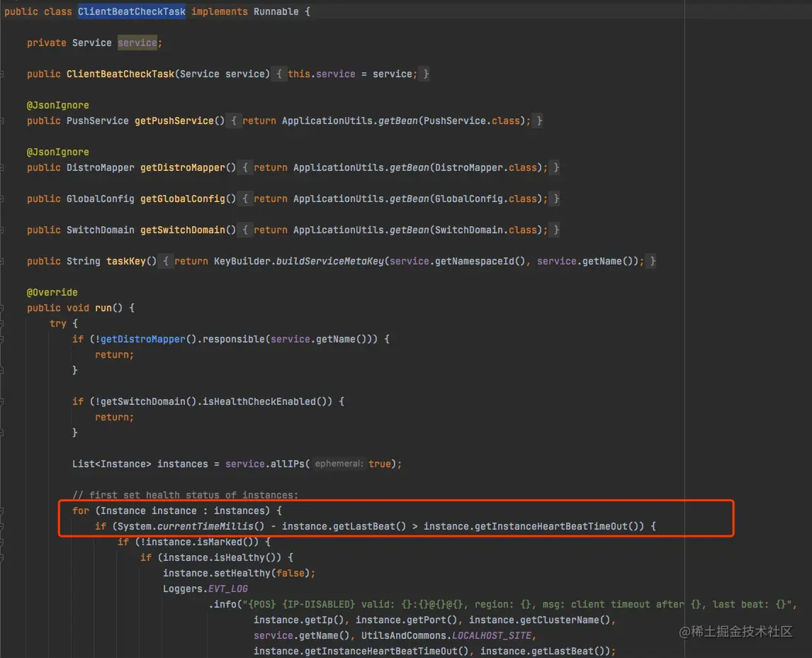Select the @JsonIgnore annotation above getDistroMapper
The height and width of the screenshot is (658, 812).
point(58,152)
